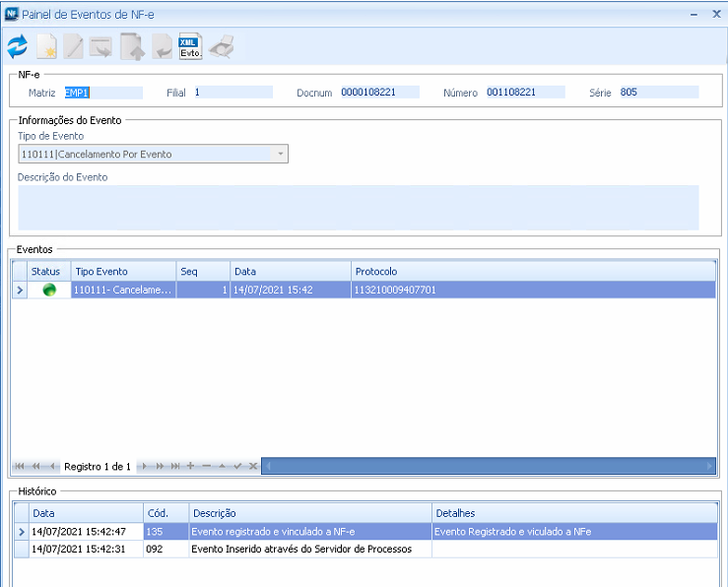This screenshot has height=587, width=728.
Task: Select the code 092 history row
Action: click(296, 550)
